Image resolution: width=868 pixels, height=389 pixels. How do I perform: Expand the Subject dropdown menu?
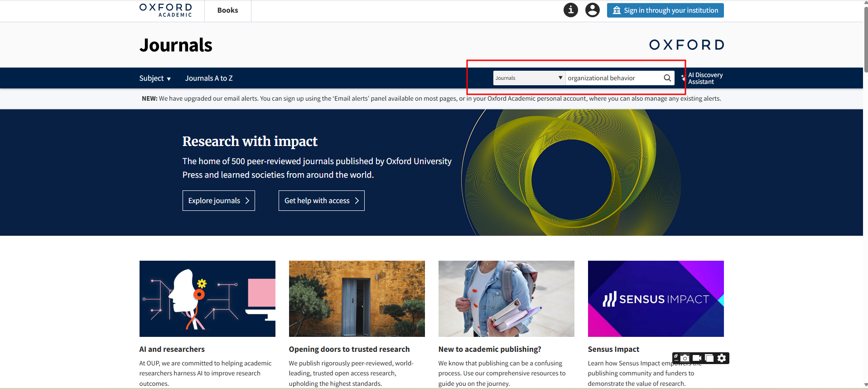click(x=155, y=78)
